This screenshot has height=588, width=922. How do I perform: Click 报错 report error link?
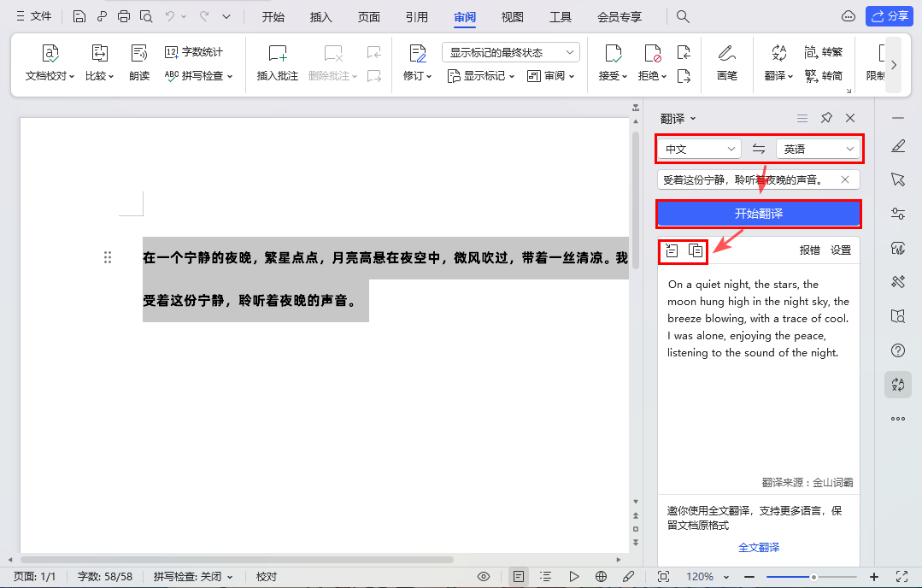[x=810, y=250]
